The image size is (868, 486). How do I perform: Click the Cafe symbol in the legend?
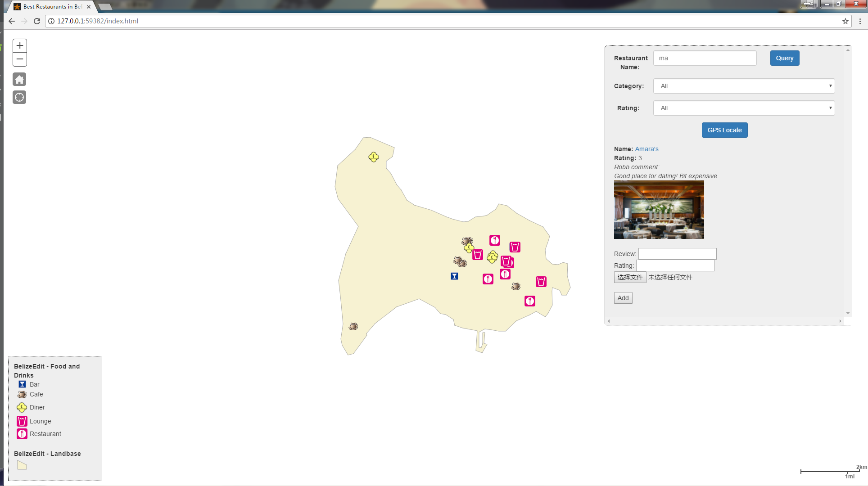click(x=22, y=394)
